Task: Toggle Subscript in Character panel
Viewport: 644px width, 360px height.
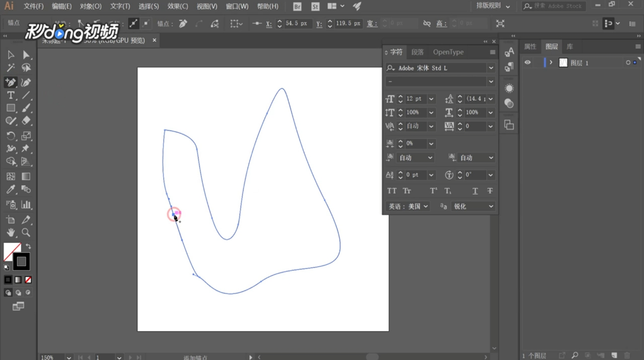Action: pos(448,191)
